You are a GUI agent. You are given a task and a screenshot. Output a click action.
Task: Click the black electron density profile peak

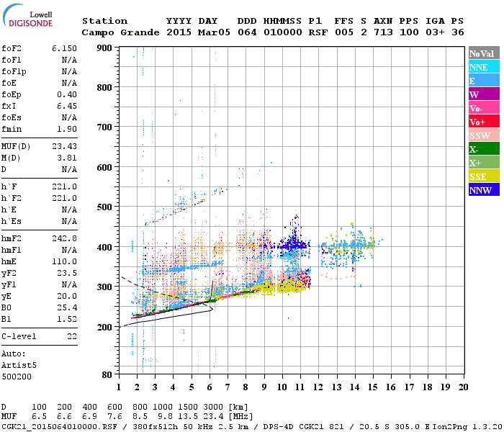(212, 310)
